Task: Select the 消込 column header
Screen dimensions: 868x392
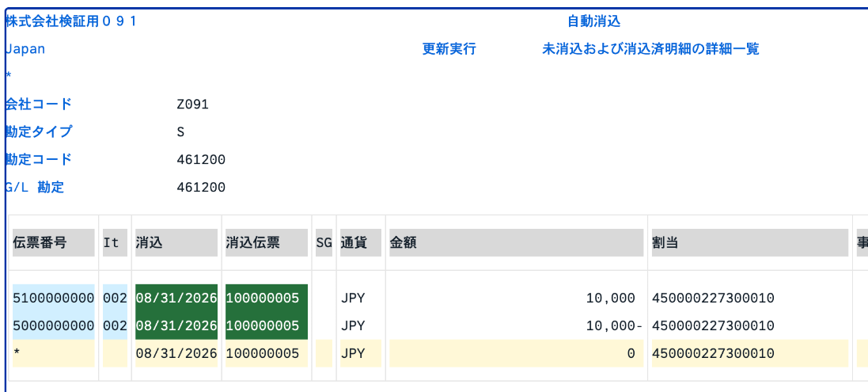Action: pyautogui.click(x=176, y=242)
